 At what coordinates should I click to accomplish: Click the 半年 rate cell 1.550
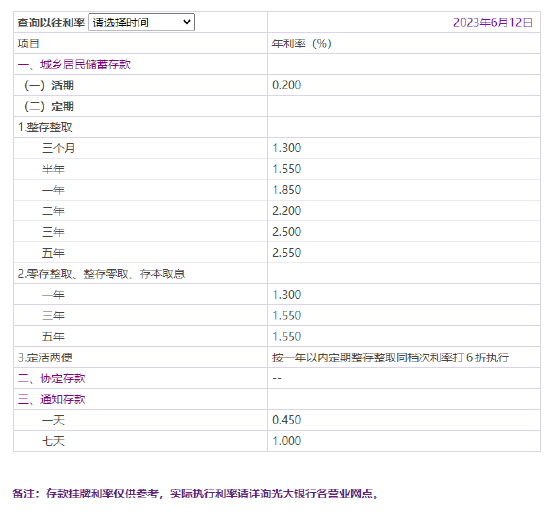click(287, 169)
